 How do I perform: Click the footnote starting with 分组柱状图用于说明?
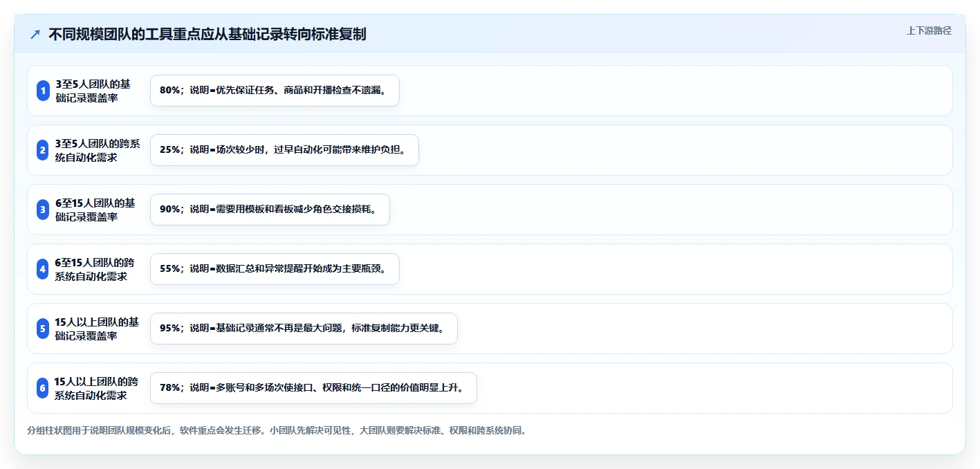point(278,430)
